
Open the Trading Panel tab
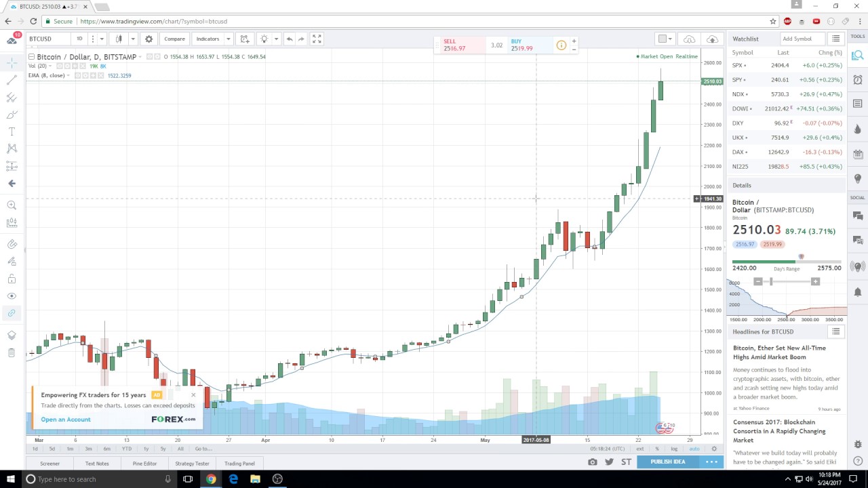coord(239,464)
